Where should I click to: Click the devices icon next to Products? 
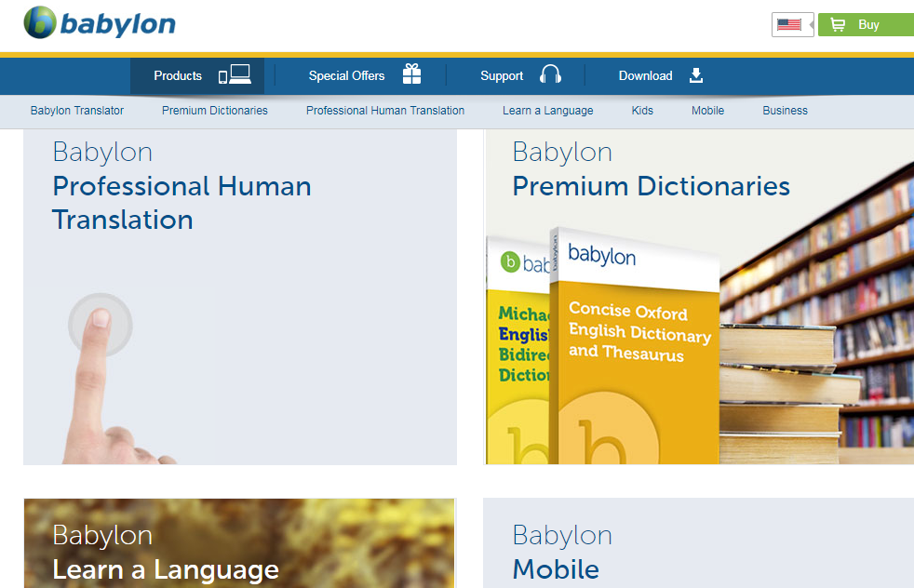235,74
